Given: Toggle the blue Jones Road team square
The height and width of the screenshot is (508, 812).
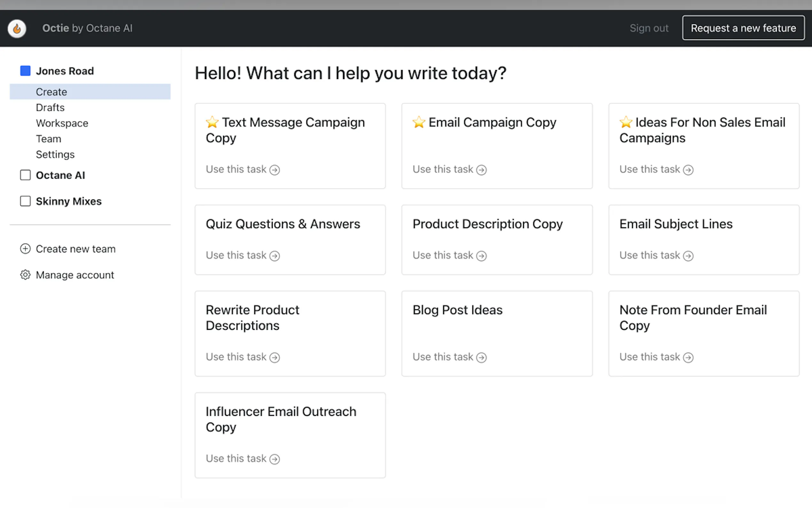Looking at the screenshot, I should tap(25, 71).
